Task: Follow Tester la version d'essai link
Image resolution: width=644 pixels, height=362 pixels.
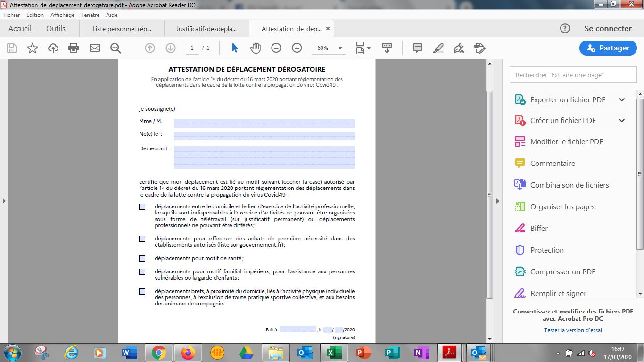Action: 573,330
